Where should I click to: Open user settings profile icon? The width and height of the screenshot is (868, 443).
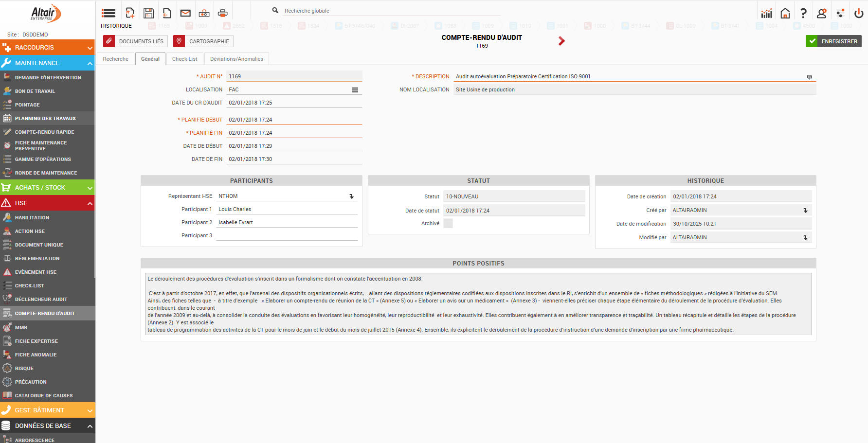click(x=822, y=14)
